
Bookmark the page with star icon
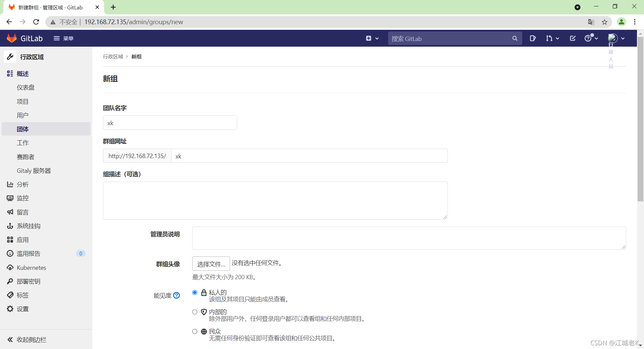[x=604, y=22]
